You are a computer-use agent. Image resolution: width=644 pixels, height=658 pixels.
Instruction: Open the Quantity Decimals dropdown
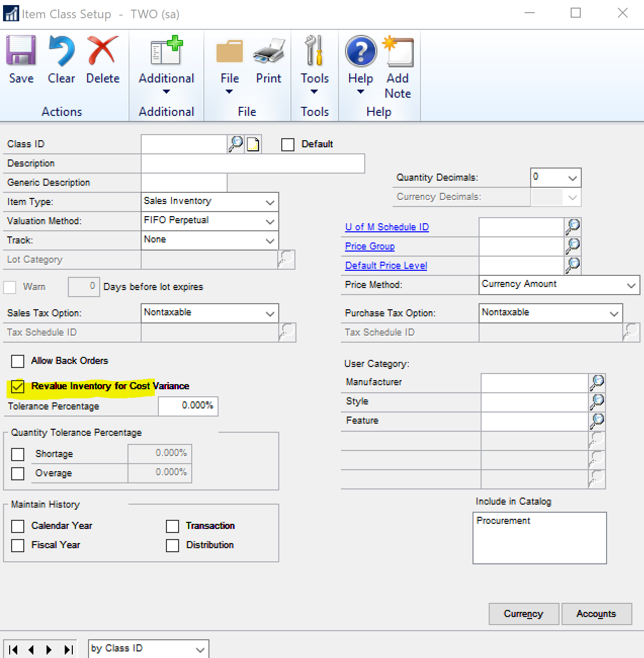pos(556,178)
